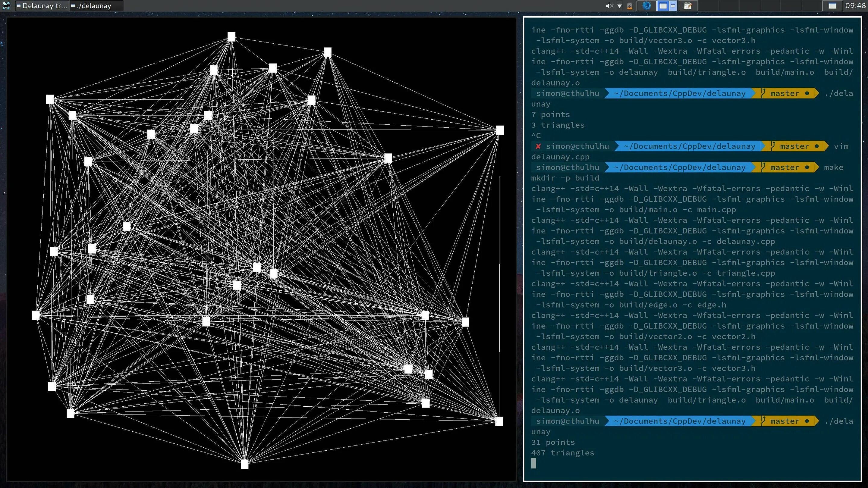
Task: Click the terminal's block cursor
Action: pos(533,463)
